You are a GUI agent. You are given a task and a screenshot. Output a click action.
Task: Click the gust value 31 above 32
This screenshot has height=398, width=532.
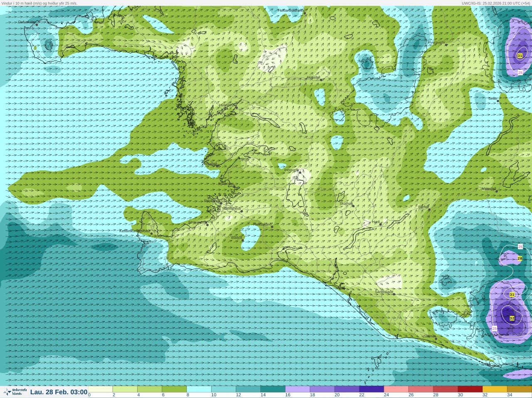click(512, 295)
